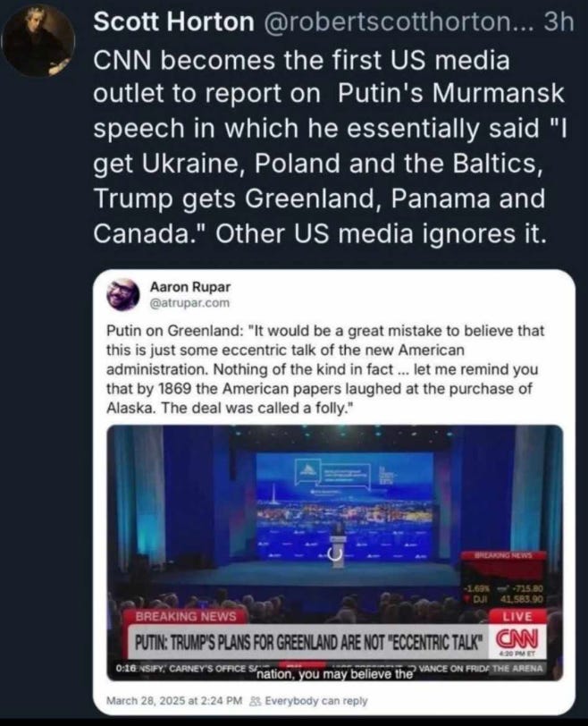This screenshot has width=588, height=726.
Task: Click the video caption subtitle text
Action: click(x=334, y=674)
